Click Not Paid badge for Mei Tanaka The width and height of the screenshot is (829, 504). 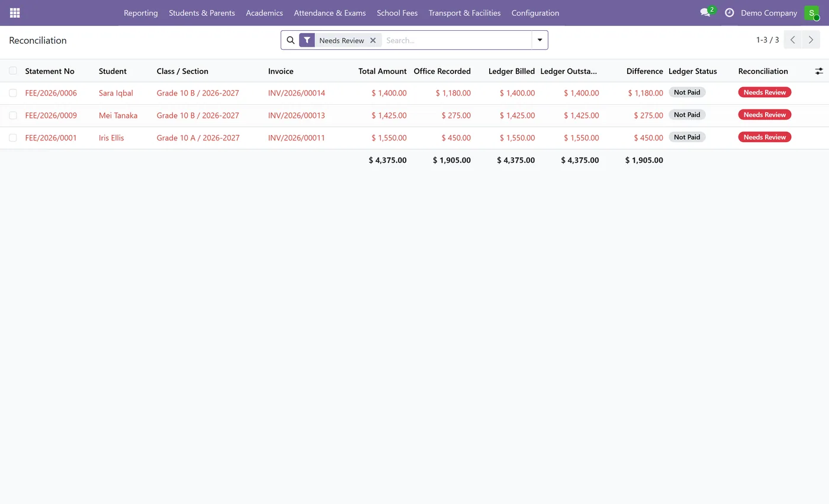pos(687,115)
